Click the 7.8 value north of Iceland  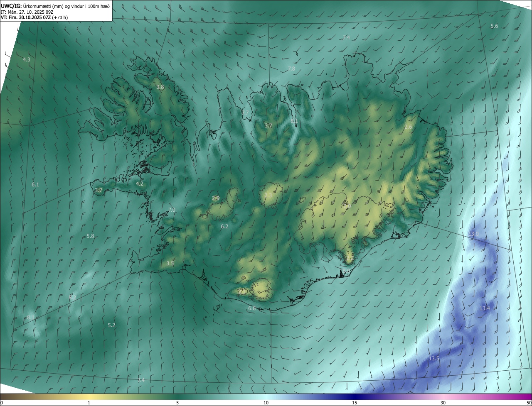pos(291,68)
